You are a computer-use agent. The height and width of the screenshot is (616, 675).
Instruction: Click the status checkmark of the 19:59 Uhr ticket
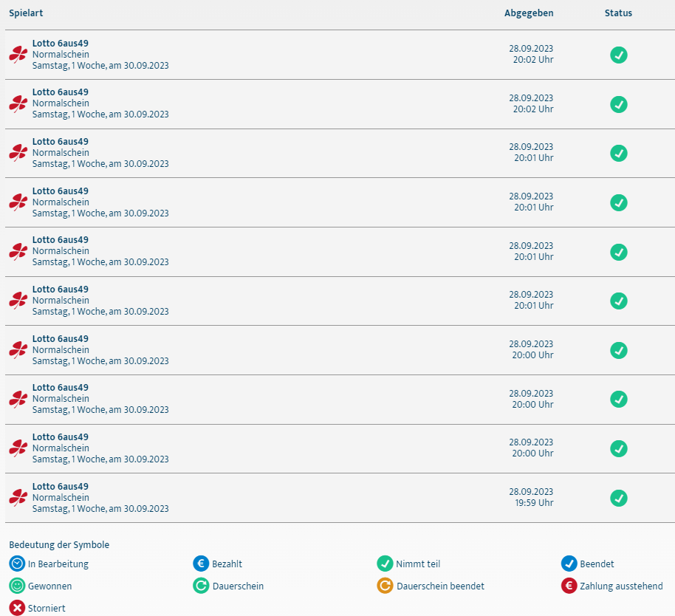click(619, 498)
